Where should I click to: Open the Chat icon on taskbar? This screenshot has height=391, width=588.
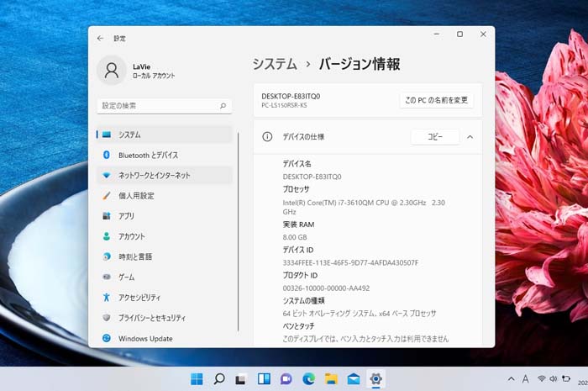[286, 379]
